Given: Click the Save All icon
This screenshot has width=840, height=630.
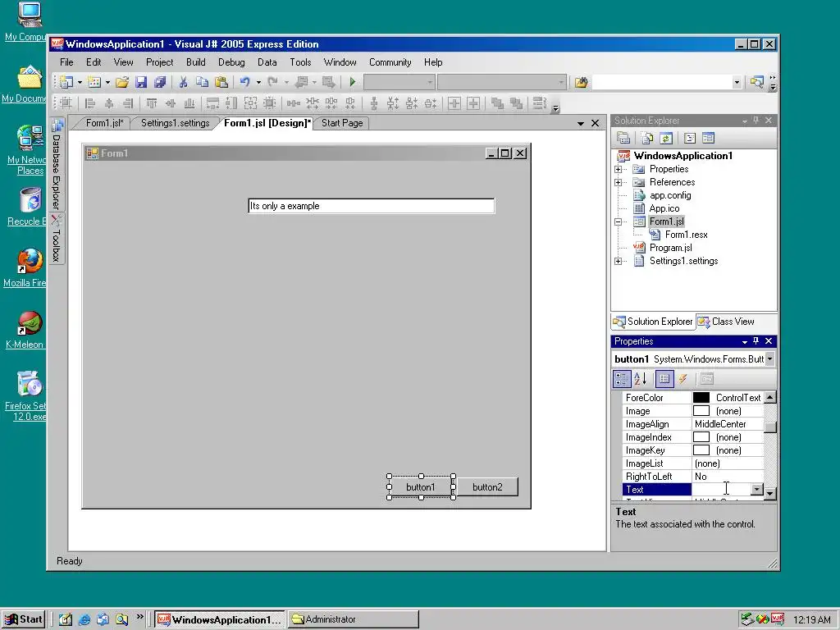Looking at the screenshot, I should pos(160,82).
